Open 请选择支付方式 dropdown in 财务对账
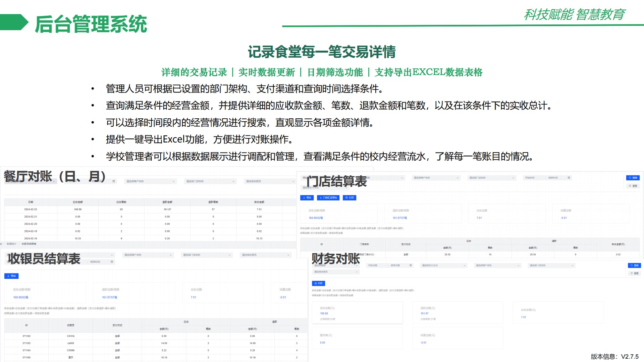The image size is (644, 362). [444, 265]
